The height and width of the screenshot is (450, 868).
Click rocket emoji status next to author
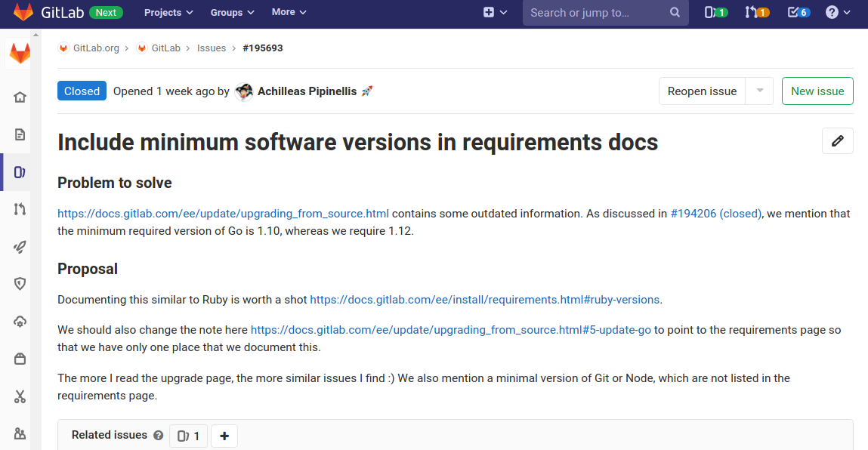pos(366,91)
